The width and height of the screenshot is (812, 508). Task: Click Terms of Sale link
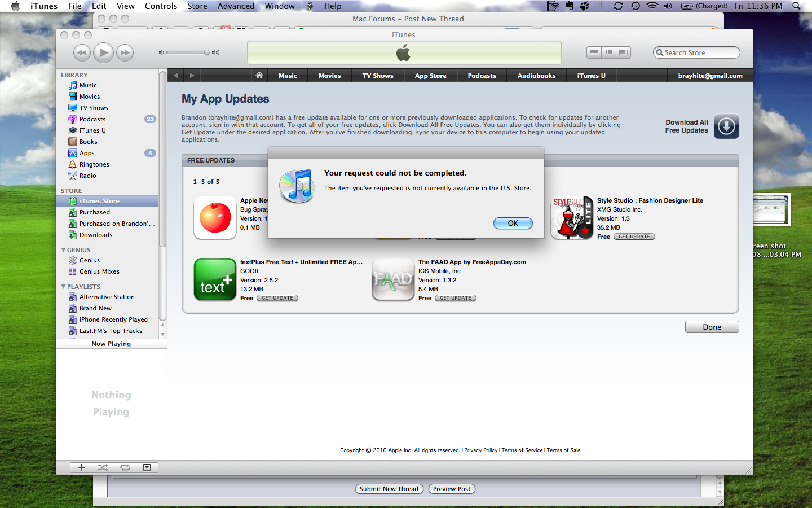pyautogui.click(x=563, y=450)
